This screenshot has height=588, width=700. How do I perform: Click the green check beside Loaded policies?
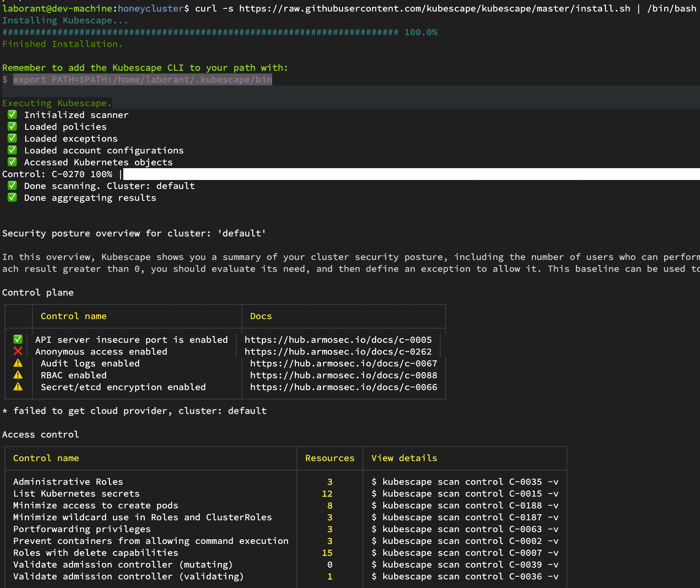(x=12, y=127)
